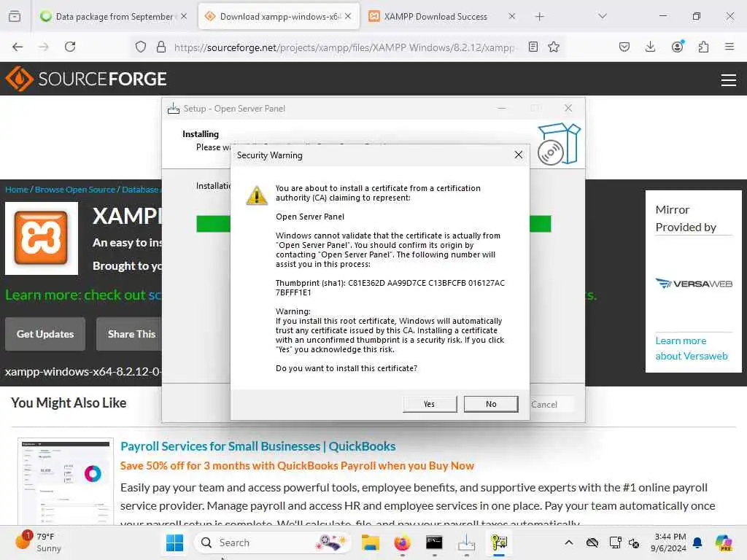Click the XAMPP project logo

pos(42,238)
